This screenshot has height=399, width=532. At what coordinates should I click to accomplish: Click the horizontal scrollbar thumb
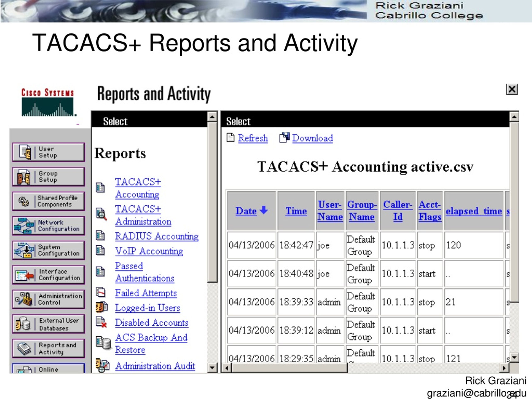pyautogui.click(x=289, y=368)
